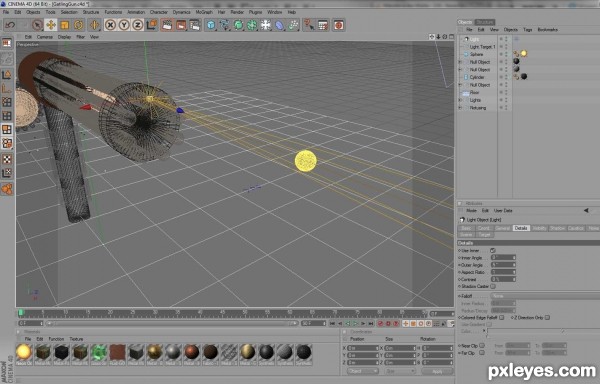The width and height of the screenshot is (600, 384).
Task: Toggle the Y axis lock
Action: click(124, 25)
